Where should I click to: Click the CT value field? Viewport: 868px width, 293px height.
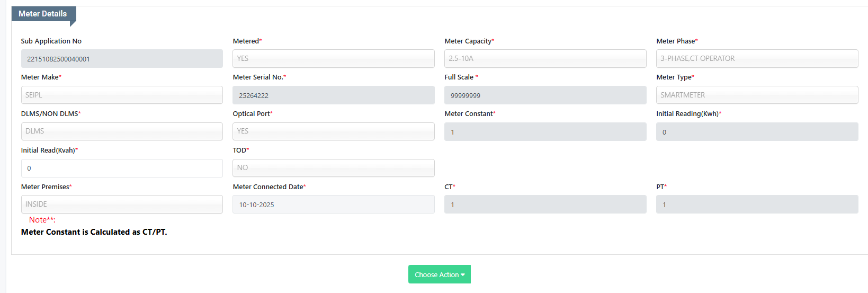pyautogui.click(x=545, y=205)
